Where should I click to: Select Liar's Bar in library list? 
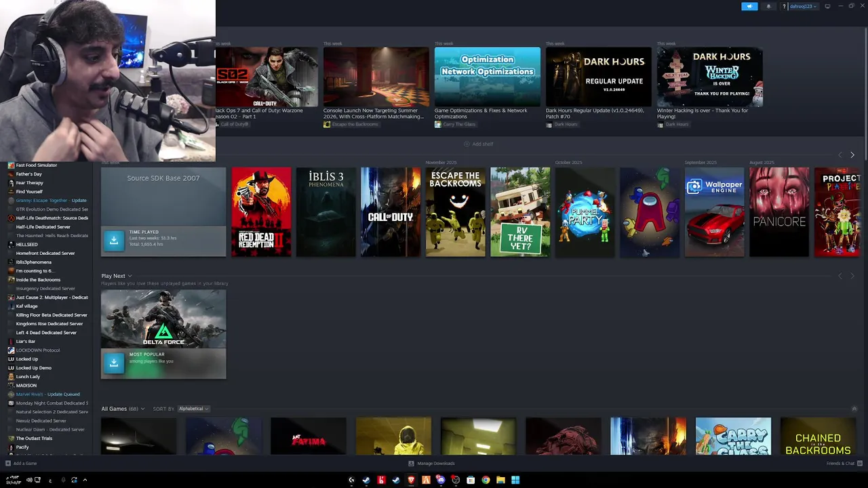[x=26, y=341]
